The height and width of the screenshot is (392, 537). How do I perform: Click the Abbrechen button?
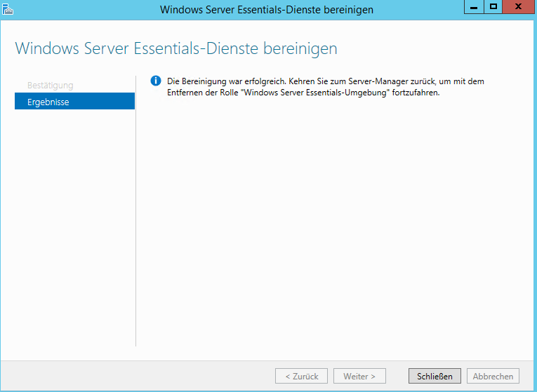(493, 376)
